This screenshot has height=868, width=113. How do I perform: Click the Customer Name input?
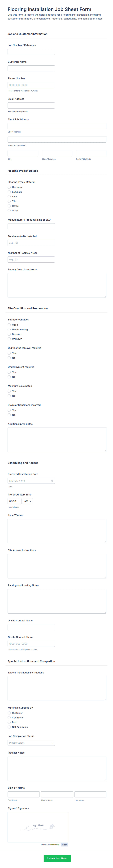click(x=31, y=68)
